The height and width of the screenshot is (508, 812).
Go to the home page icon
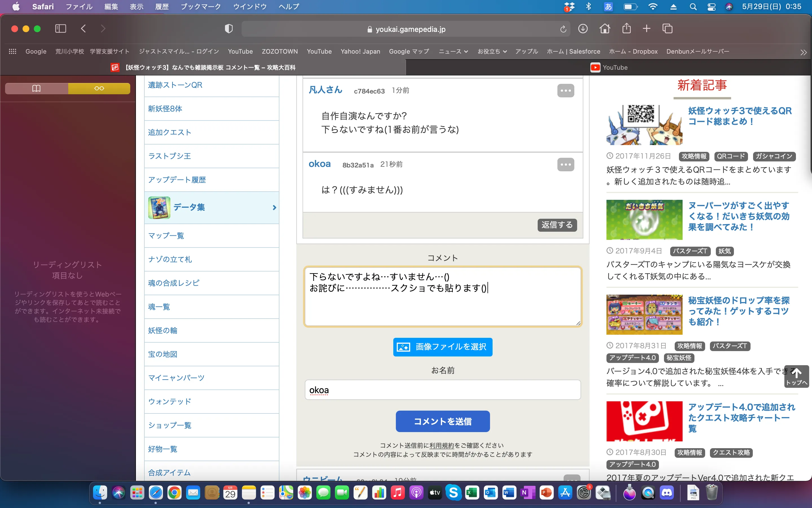(605, 29)
